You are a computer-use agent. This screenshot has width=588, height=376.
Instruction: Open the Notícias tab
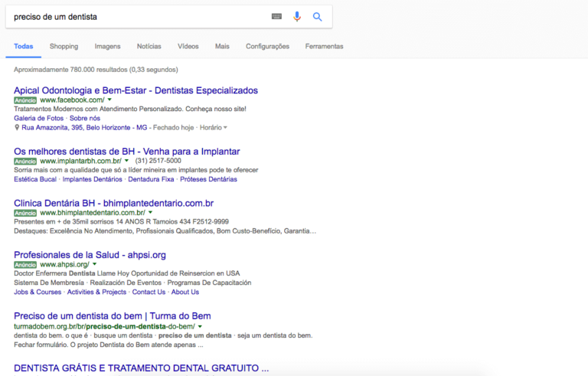point(149,47)
